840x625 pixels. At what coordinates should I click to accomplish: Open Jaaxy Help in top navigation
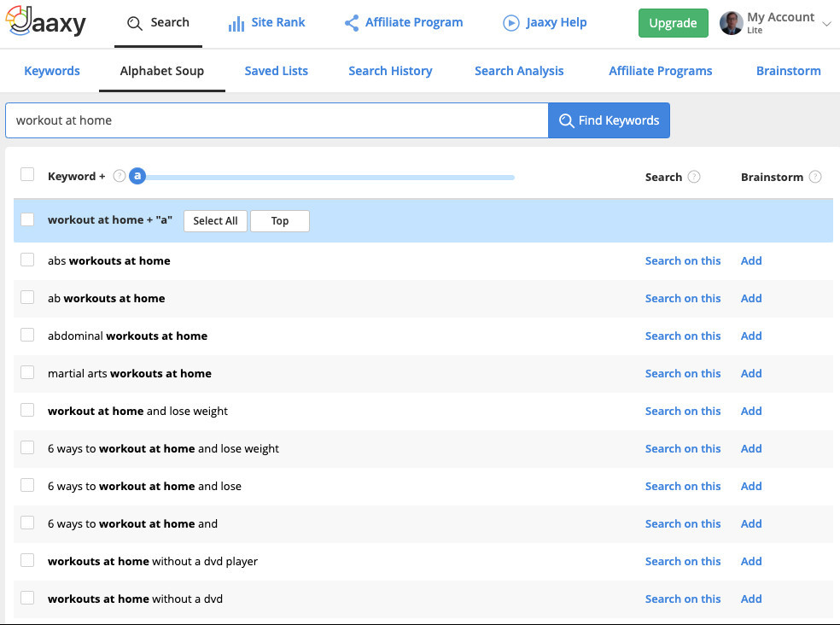click(545, 22)
